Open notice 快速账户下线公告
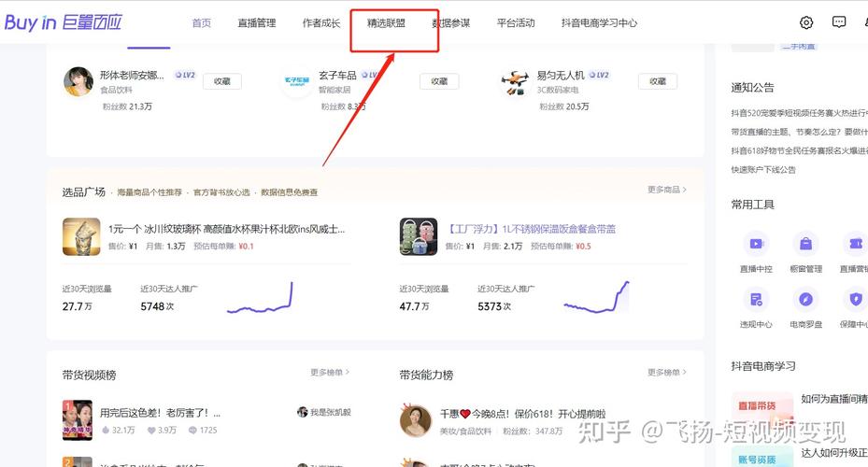This screenshot has width=868, height=467. [763, 169]
